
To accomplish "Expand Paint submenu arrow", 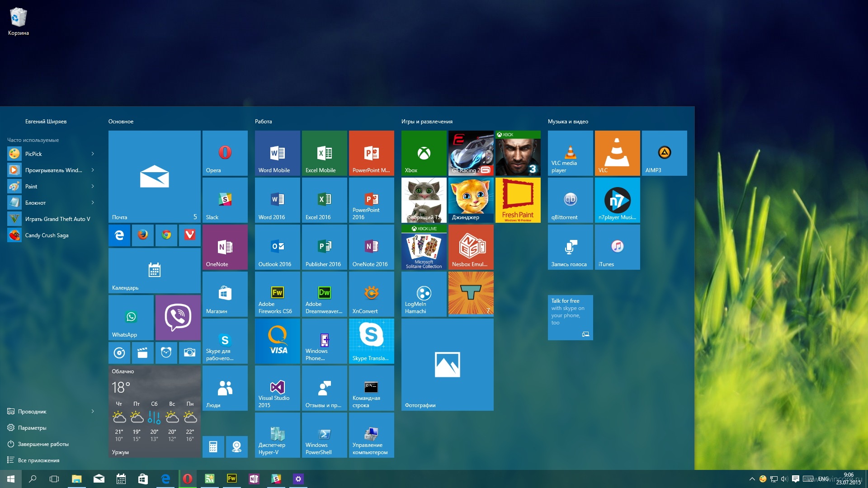I will [x=93, y=186].
